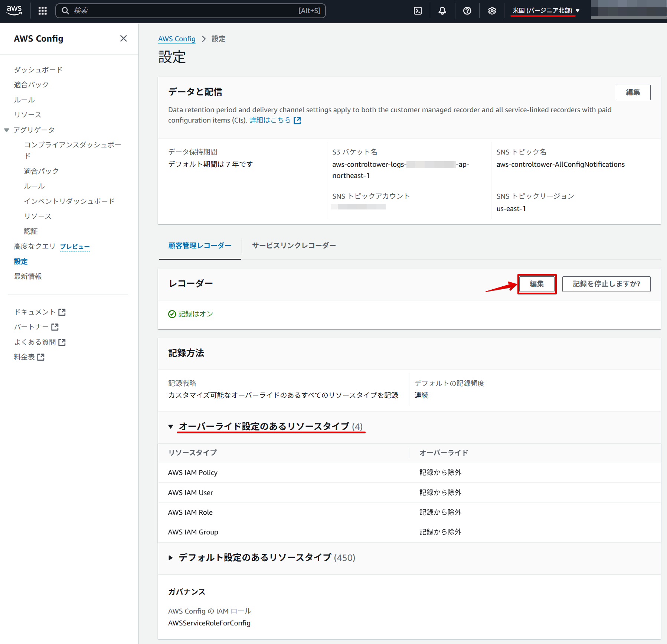Open 認証 under アグリゲータ

click(31, 231)
